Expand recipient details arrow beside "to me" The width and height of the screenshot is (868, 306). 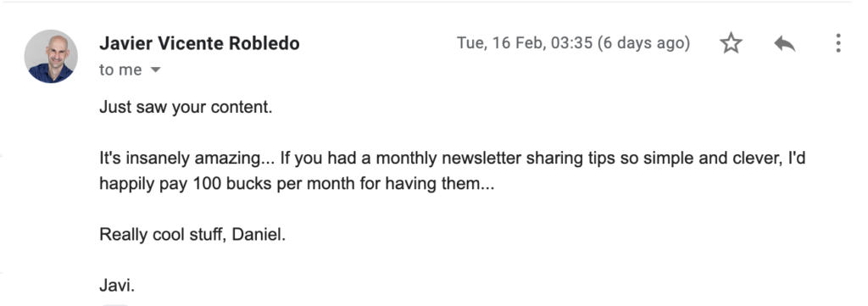click(156, 70)
